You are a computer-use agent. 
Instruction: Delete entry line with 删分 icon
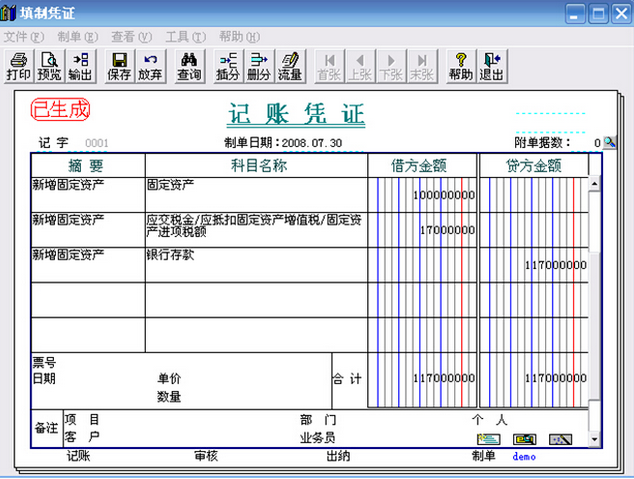pos(259,67)
